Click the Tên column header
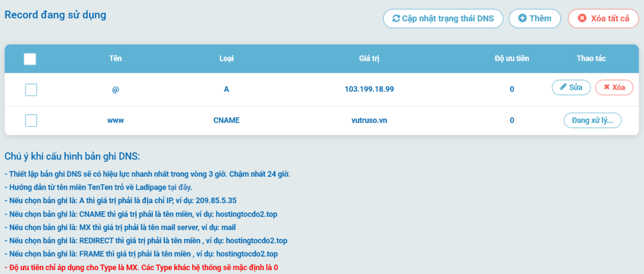 click(115, 59)
